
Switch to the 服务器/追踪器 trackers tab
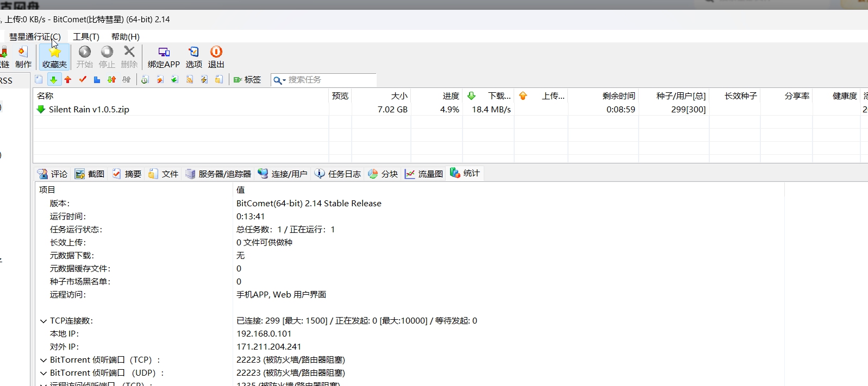pyautogui.click(x=218, y=174)
